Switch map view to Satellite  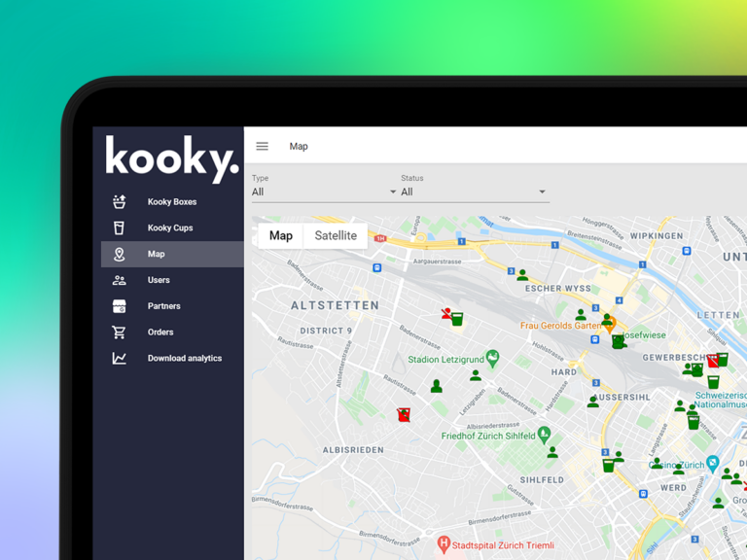(336, 235)
